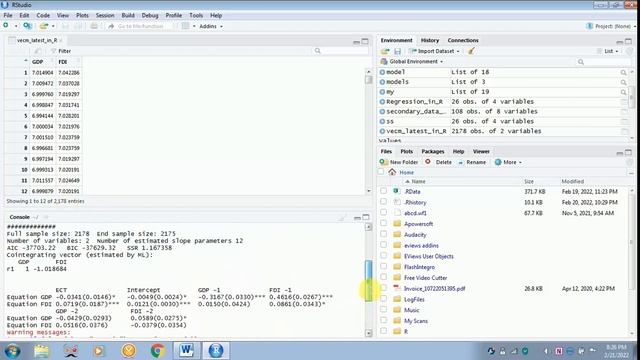Click the workspace panes layout icon
Viewport: 640px width, 360px height.
point(185,26)
